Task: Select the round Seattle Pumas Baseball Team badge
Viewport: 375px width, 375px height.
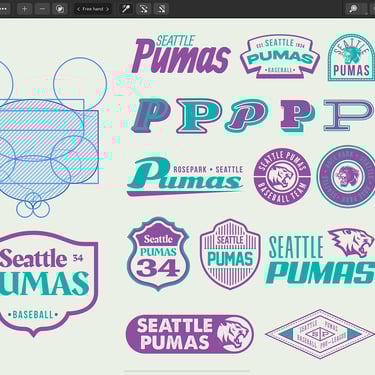Action: pyautogui.click(x=282, y=177)
